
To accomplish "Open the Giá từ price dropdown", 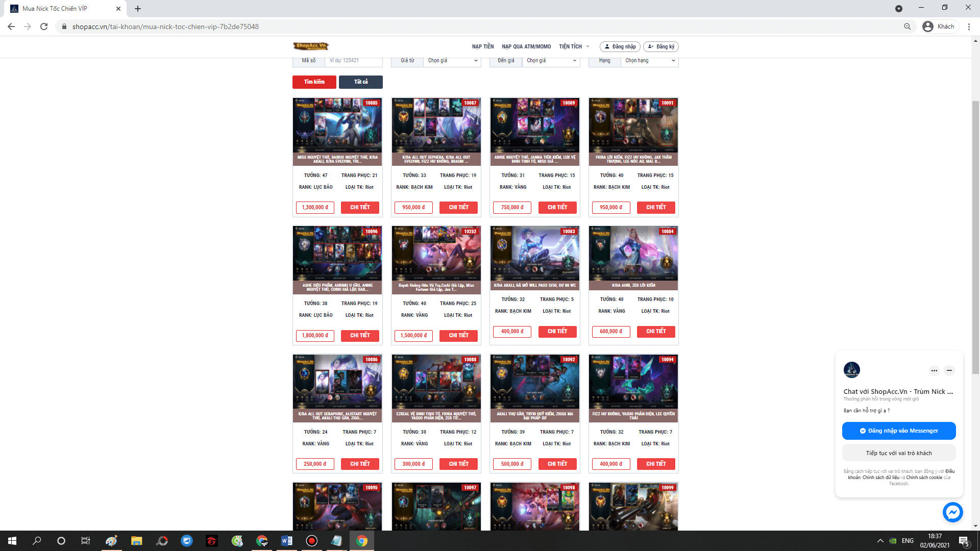I will coord(452,61).
